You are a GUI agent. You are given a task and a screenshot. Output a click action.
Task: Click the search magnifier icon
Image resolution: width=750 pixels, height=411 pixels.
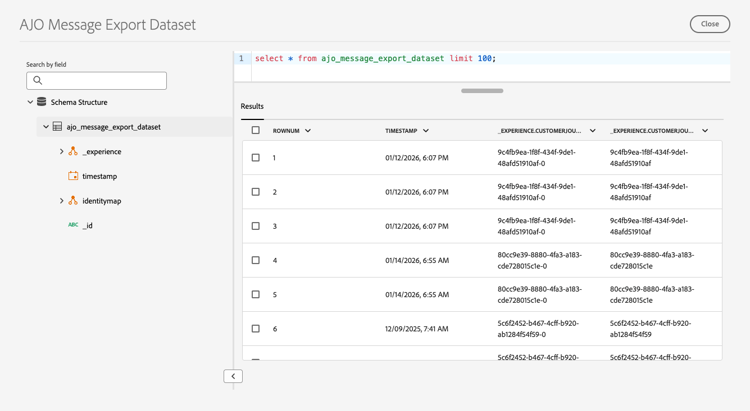click(x=38, y=80)
